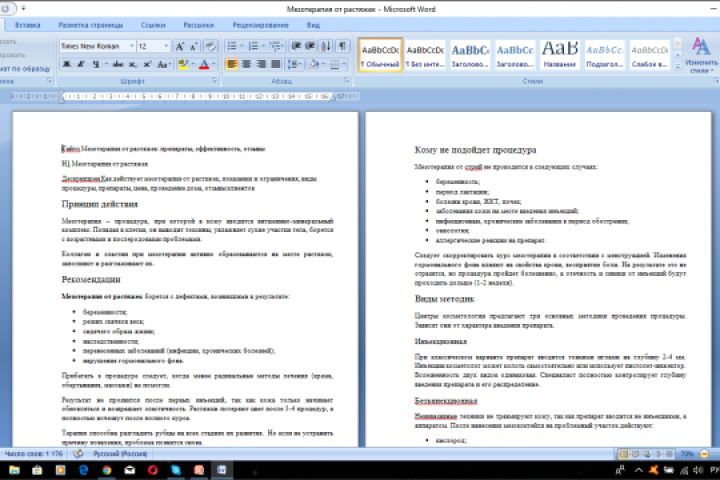Click the Change Case Aa icon
Image resolution: width=720 pixels, height=480 pixels.
pyautogui.click(x=163, y=64)
